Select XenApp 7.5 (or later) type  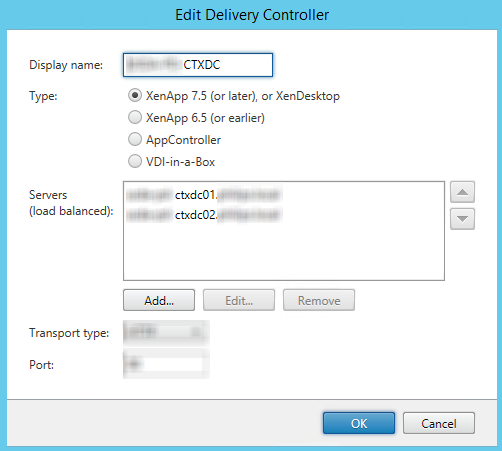pyautogui.click(x=135, y=96)
